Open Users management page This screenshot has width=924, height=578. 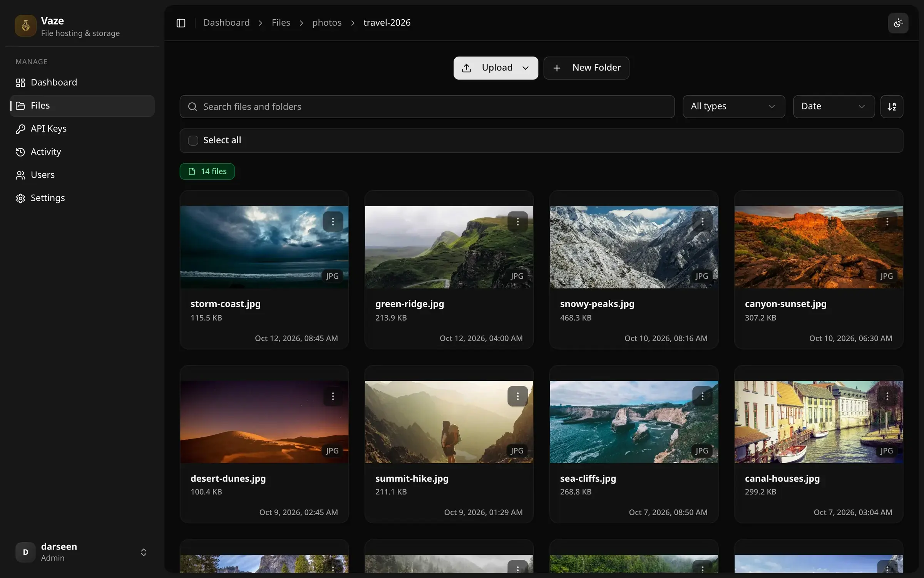point(82,175)
